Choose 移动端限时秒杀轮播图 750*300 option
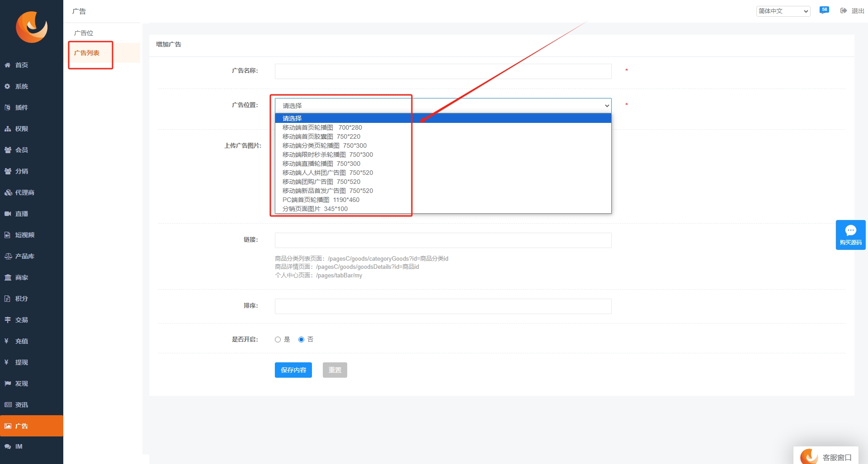Viewport: 868px width, 464px height. 443,155
